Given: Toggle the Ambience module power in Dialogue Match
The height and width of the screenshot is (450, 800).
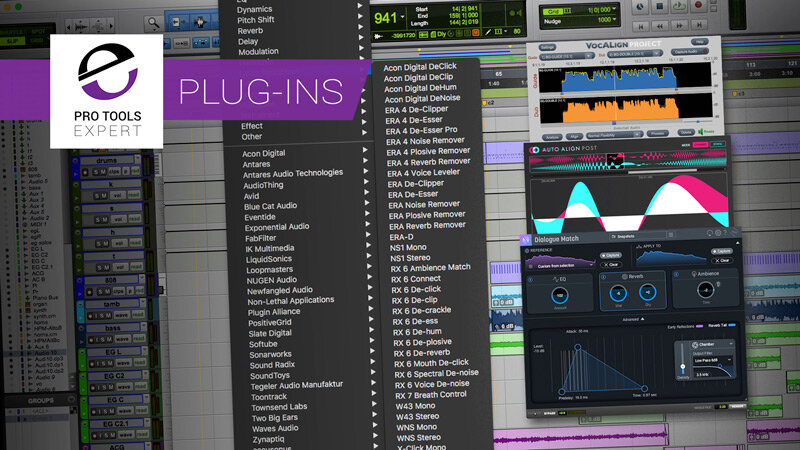Looking at the screenshot, I should click(677, 274).
